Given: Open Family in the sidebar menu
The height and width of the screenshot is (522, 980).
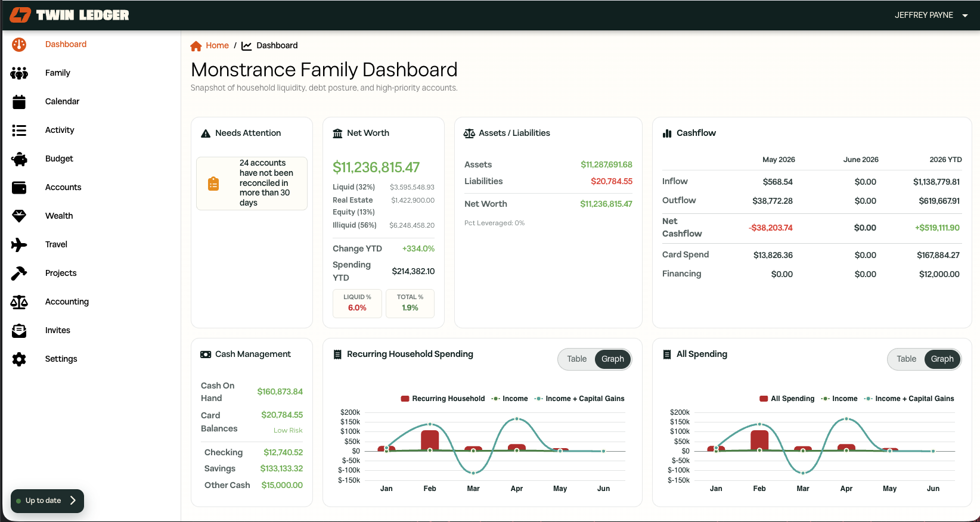Looking at the screenshot, I should (58, 73).
